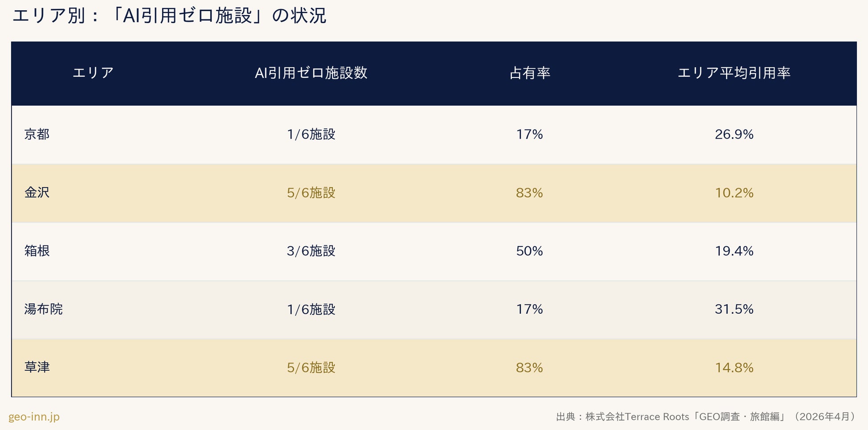Click the 草津 area cell

coord(37,368)
